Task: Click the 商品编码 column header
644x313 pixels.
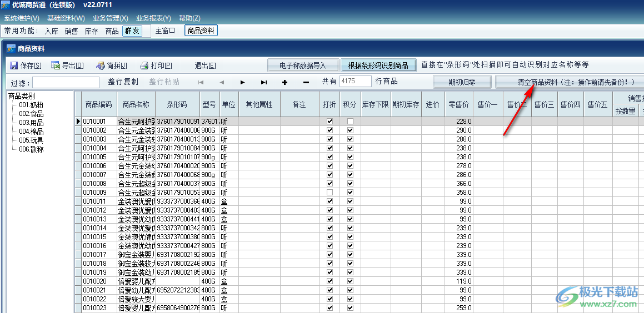Action: click(99, 104)
